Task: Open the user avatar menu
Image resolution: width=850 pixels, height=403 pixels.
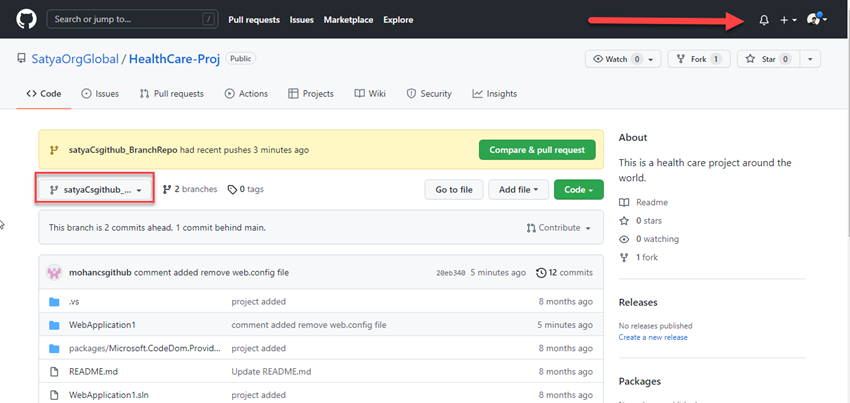Action: [816, 20]
